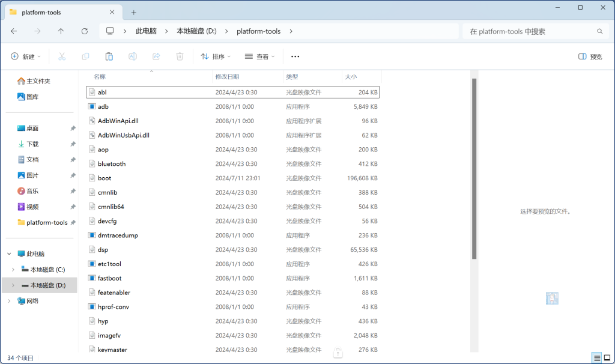615x364 pixels.
Task: Switch to large icons view in status bar
Action: tap(607, 358)
